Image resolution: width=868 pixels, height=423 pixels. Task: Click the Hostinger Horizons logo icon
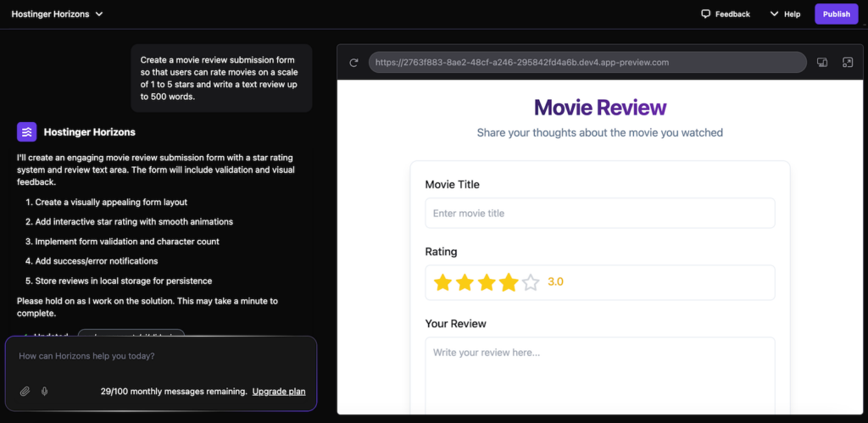tap(27, 131)
